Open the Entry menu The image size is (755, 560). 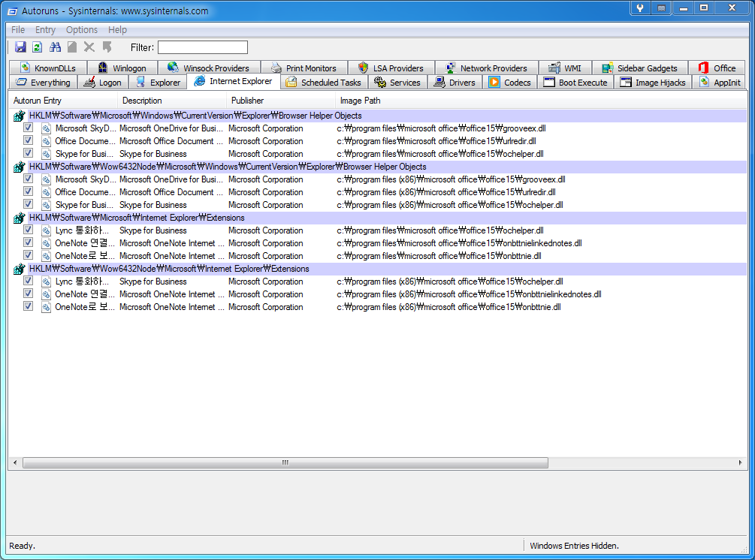pyautogui.click(x=45, y=30)
